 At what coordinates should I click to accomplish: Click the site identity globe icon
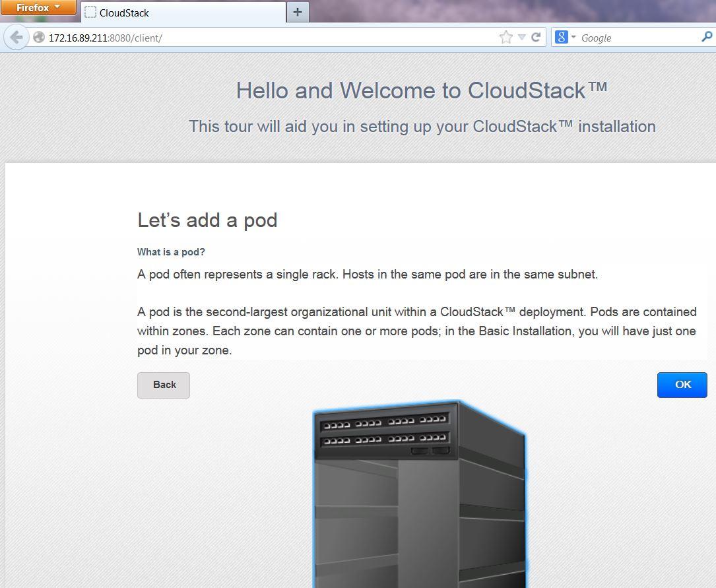(x=39, y=38)
